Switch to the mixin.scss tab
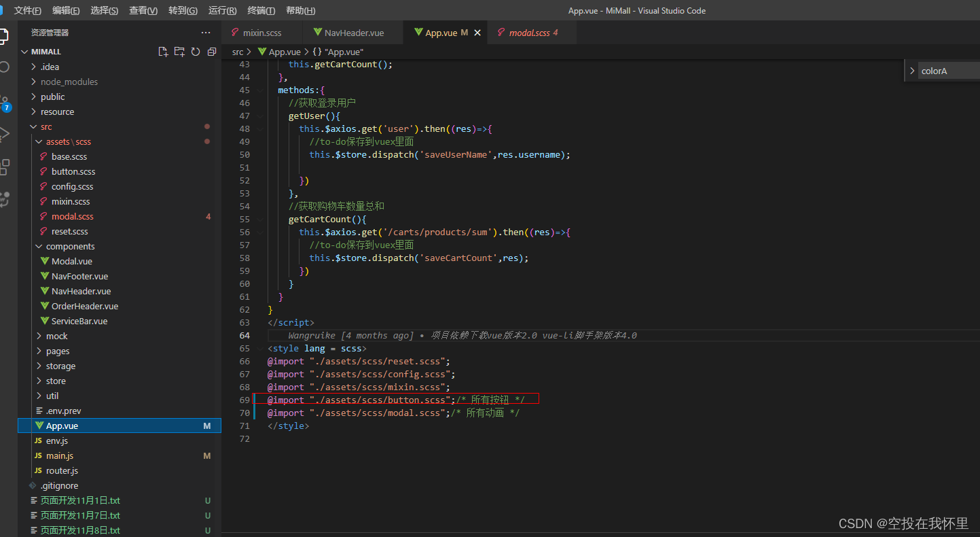 [261, 32]
